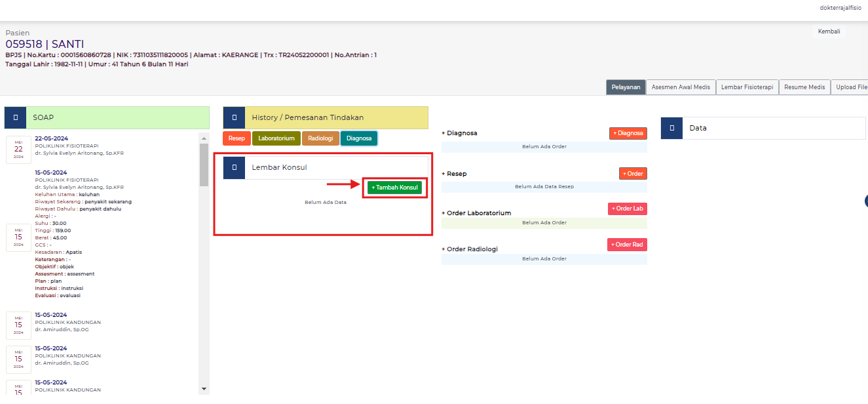Screen dimensions: 868x404
Task: Click the History / Pemesanan Tindakan panel icon
Action: point(234,117)
